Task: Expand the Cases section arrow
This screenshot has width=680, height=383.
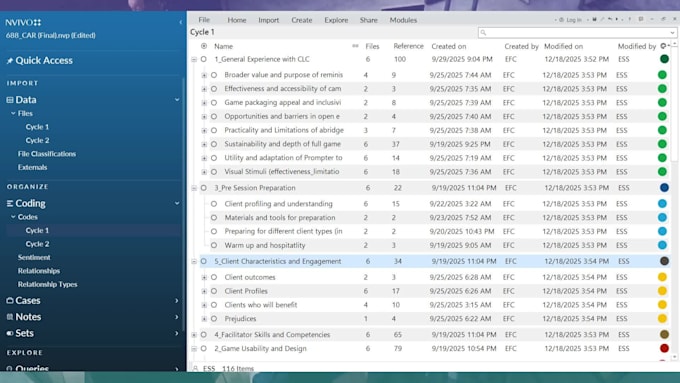Action: [x=177, y=300]
